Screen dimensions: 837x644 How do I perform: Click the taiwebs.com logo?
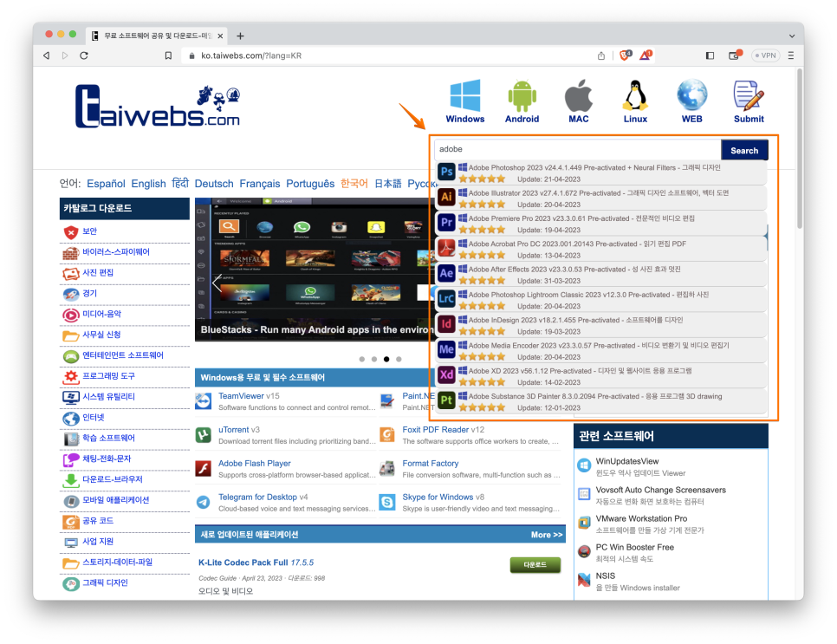coord(157,107)
